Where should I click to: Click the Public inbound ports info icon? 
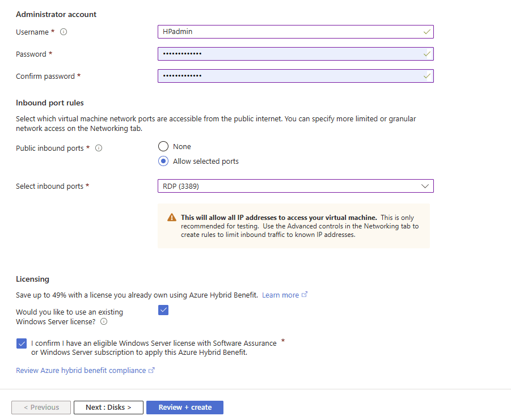coord(99,149)
